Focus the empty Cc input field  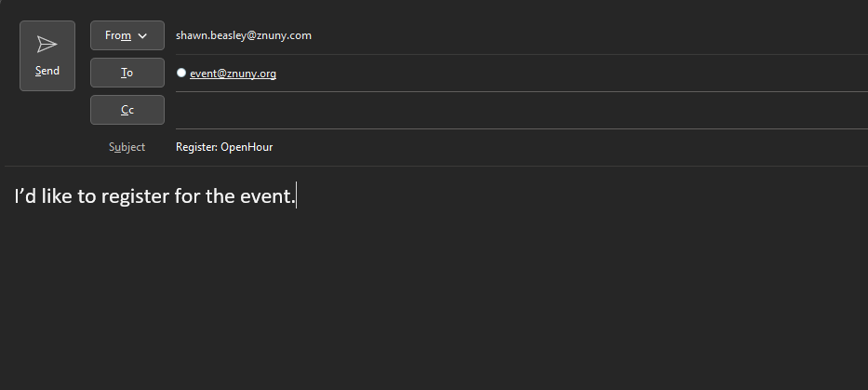click(512, 110)
